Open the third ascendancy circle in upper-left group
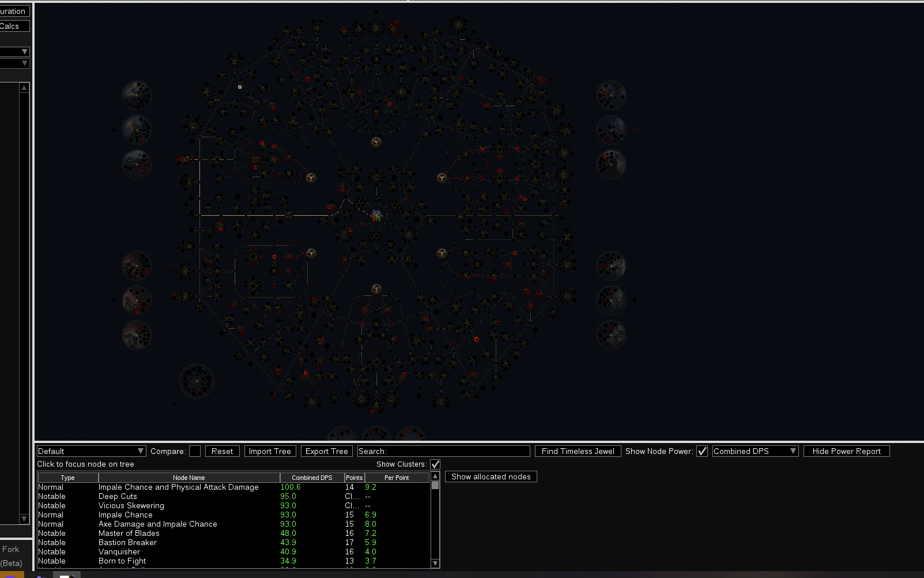This screenshot has height=578, width=924. click(x=137, y=164)
